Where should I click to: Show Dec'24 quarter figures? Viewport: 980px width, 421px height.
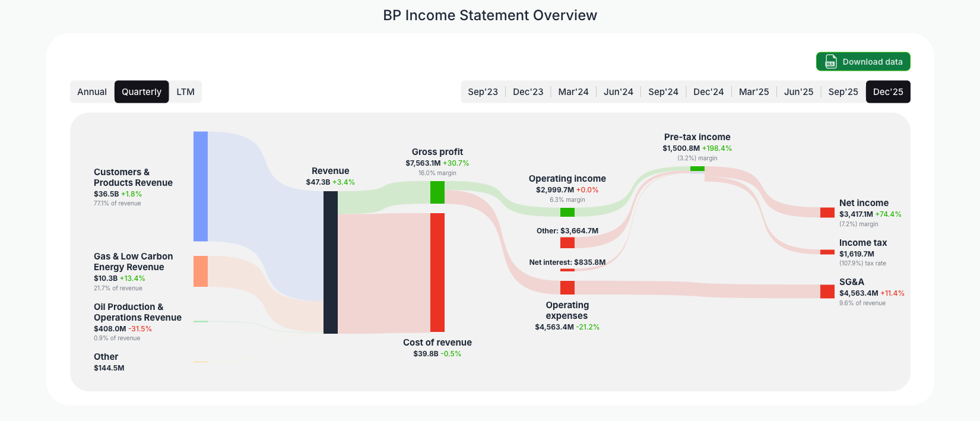(x=708, y=91)
